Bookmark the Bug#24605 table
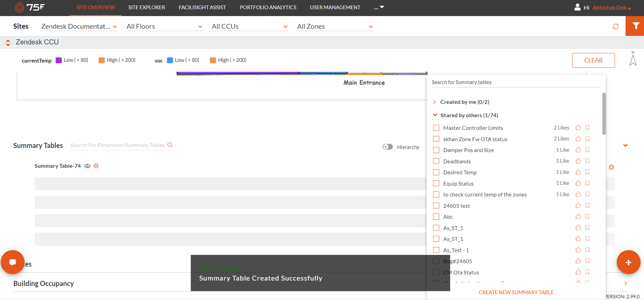This screenshot has width=644, height=300. (587, 261)
